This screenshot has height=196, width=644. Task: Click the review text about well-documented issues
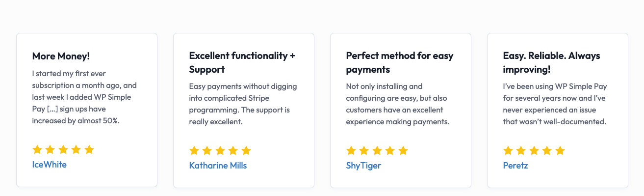[555, 104]
